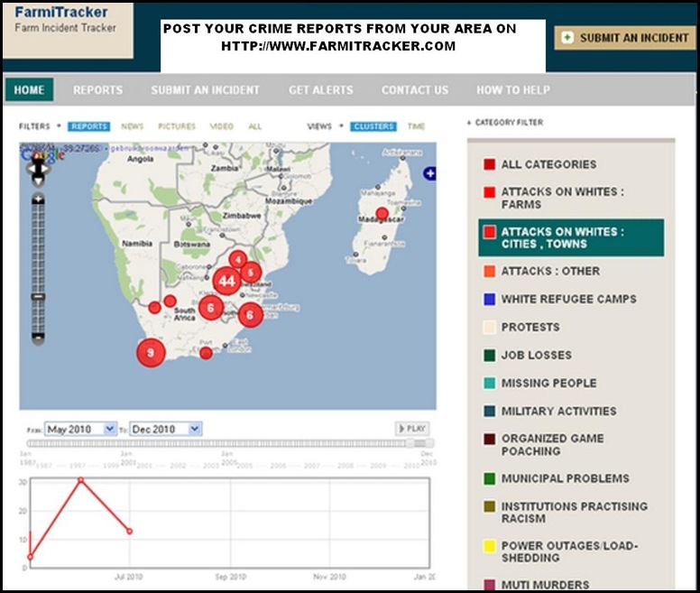Switch filter to Pictures
700x593 pixels.
click(x=177, y=126)
